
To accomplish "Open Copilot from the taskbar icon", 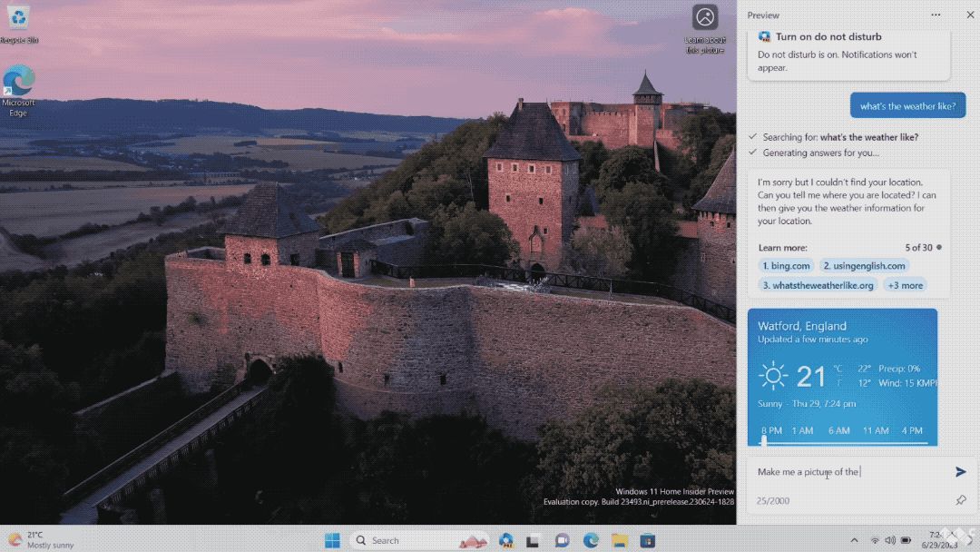I will [x=506, y=539].
